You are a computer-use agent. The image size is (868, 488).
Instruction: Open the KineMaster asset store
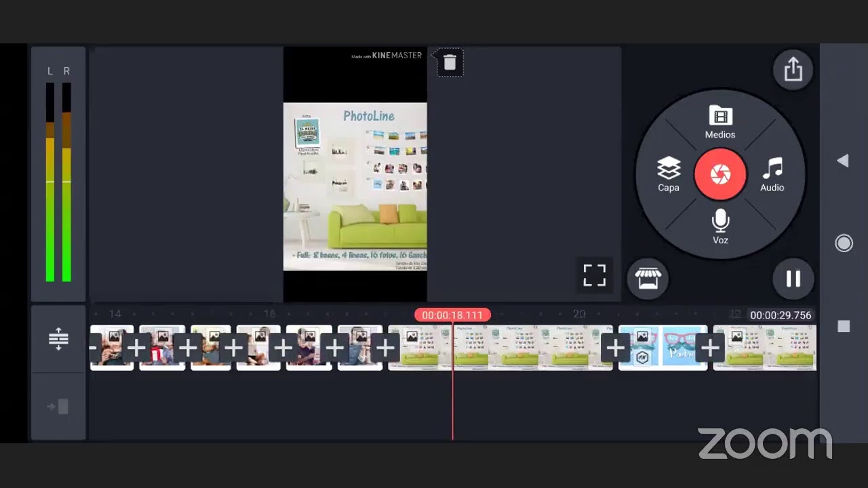coord(648,279)
